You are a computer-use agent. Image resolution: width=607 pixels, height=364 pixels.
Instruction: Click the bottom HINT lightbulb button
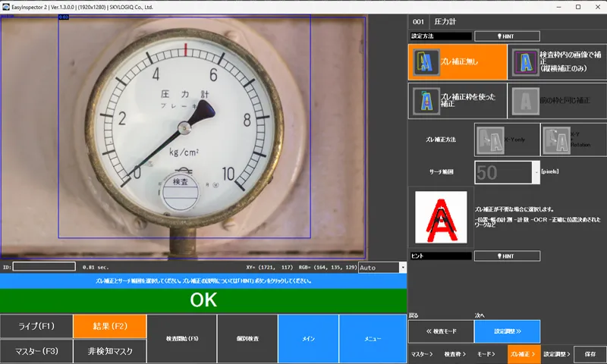507,256
